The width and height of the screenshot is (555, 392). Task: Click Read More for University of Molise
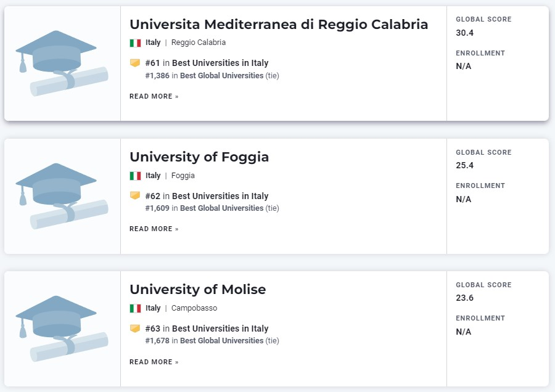pos(154,362)
